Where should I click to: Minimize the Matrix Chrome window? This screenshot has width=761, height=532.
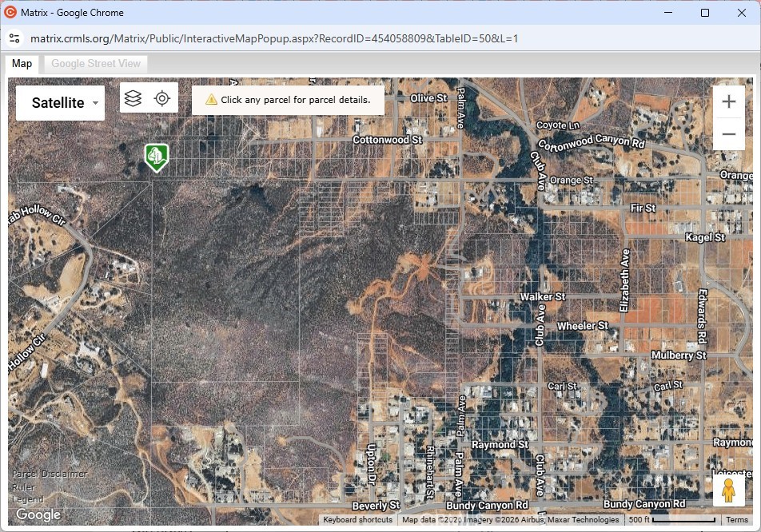[x=668, y=13]
